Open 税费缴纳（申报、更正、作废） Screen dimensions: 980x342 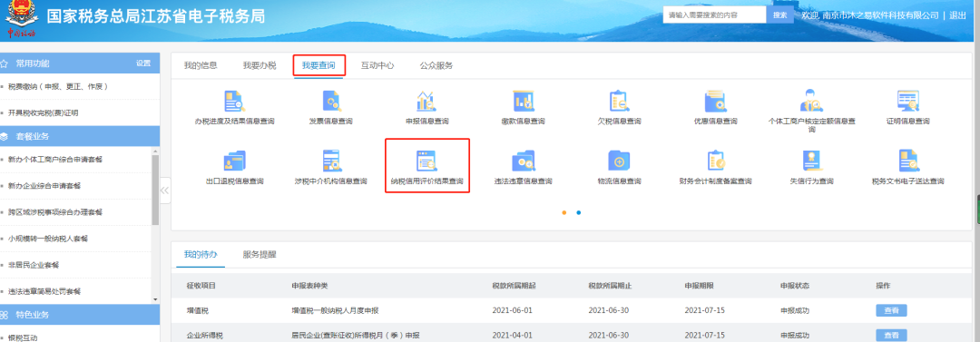(58, 87)
